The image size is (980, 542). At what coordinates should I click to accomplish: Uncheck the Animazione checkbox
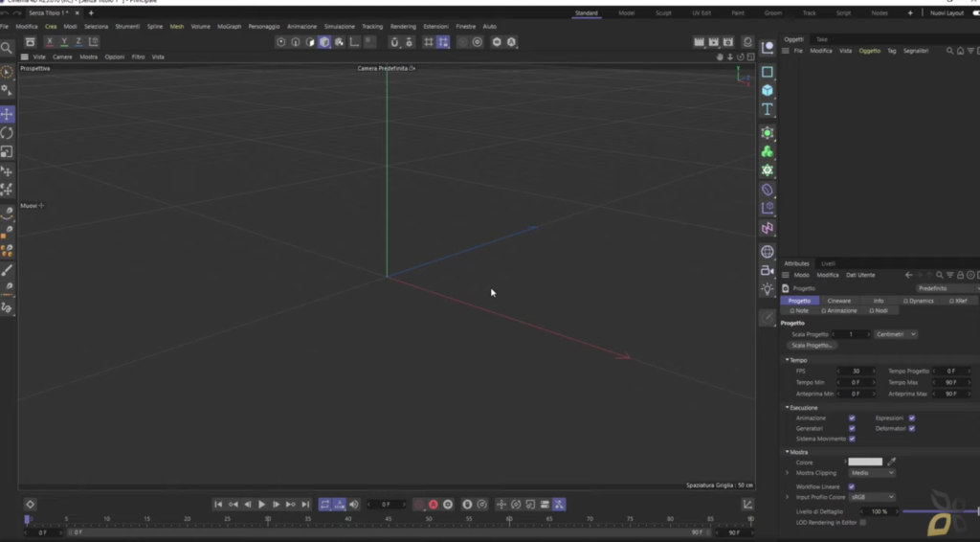852,418
